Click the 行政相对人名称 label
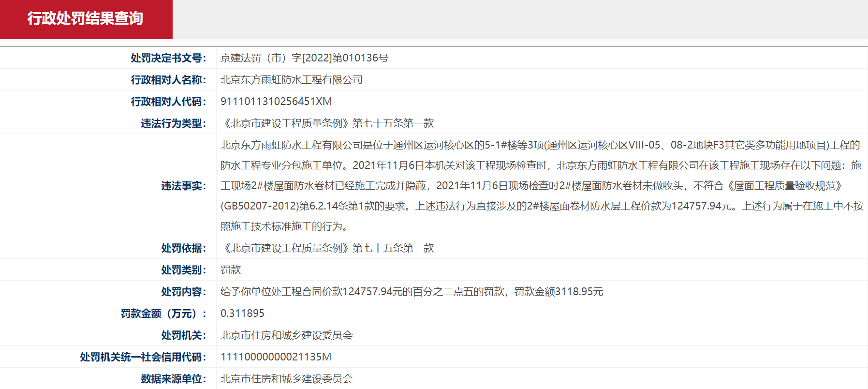868x389 pixels. pos(168,80)
